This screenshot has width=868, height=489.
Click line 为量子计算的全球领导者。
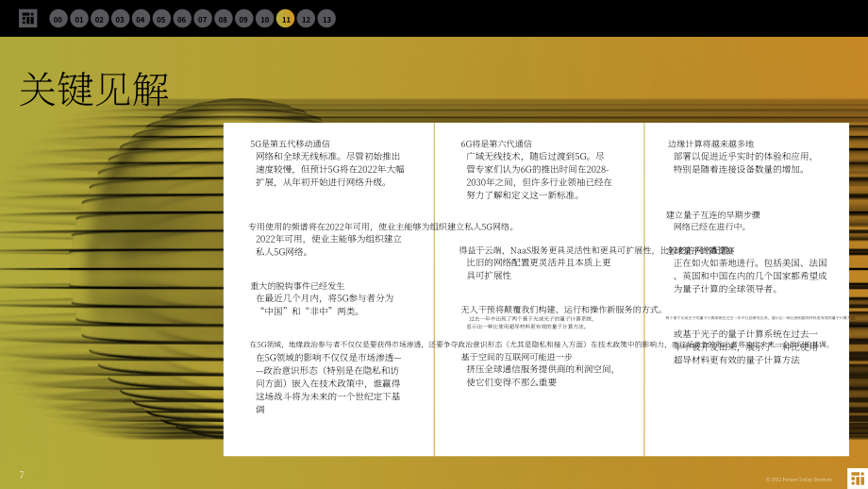click(x=726, y=289)
